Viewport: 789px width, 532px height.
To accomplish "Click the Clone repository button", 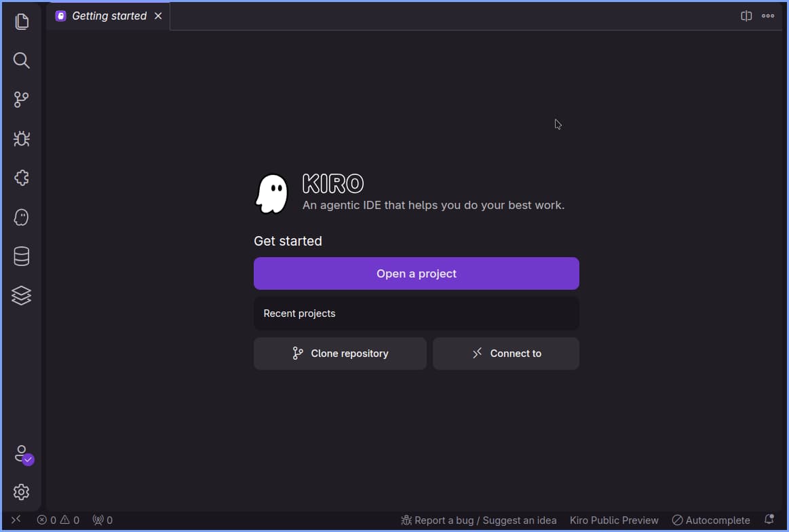I will (340, 353).
